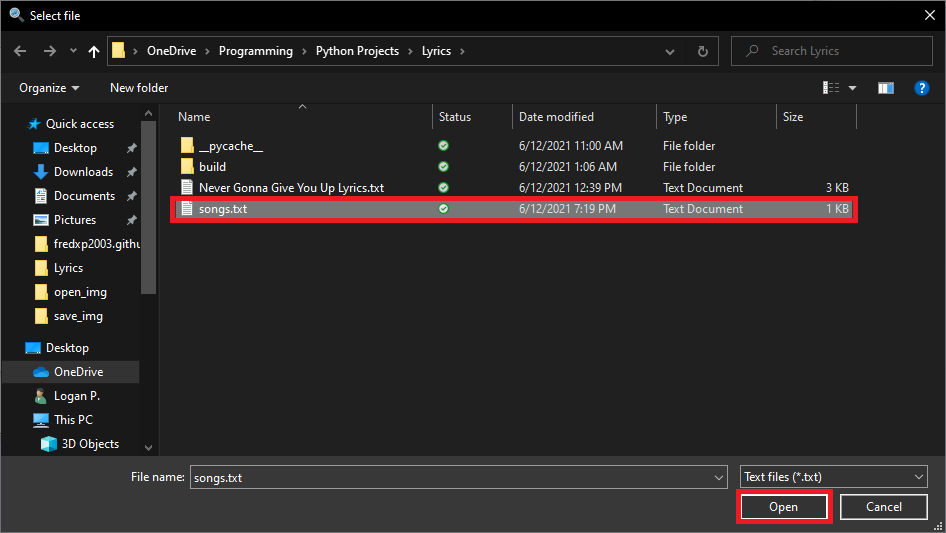Image resolution: width=946 pixels, height=533 pixels.
Task: Open fredxp2003.github folder in sidebar
Action: tap(97, 244)
